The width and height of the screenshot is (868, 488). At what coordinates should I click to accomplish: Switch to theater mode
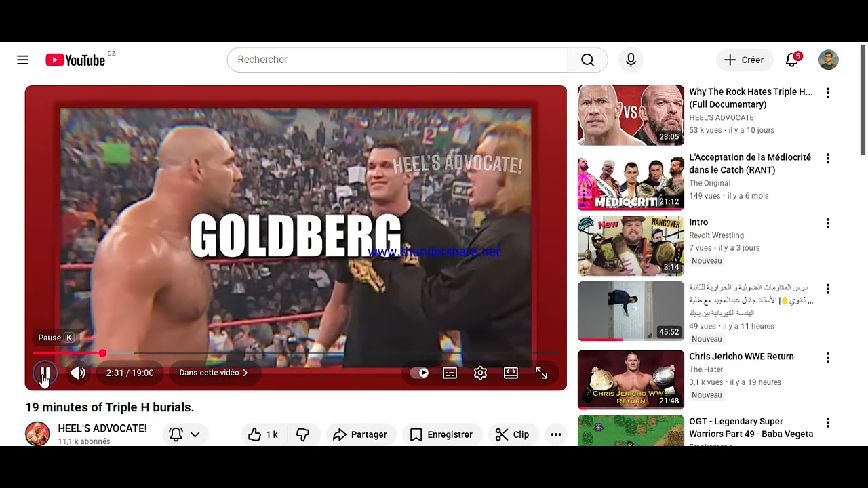click(511, 373)
